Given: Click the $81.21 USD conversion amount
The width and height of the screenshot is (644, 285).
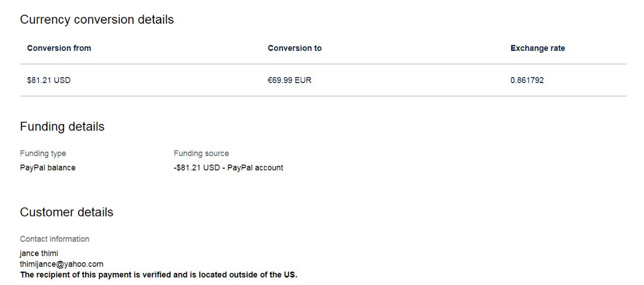Looking at the screenshot, I should pyautogui.click(x=49, y=80).
